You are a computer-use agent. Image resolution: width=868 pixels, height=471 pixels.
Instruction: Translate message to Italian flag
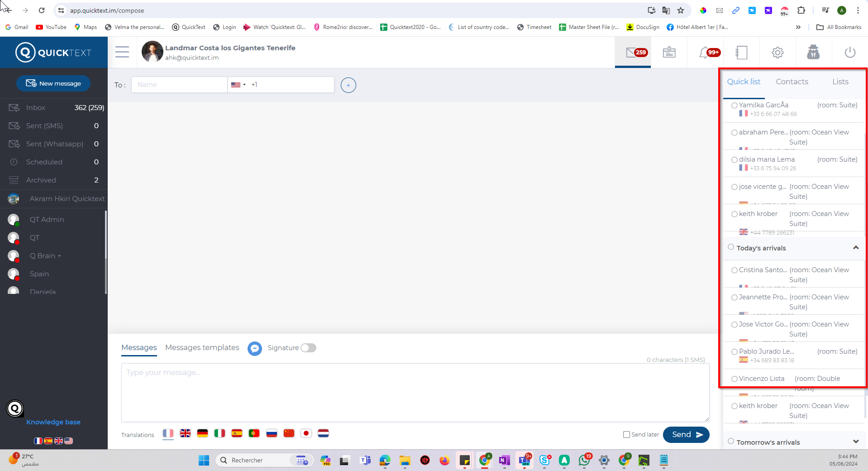pyautogui.click(x=219, y=433)
